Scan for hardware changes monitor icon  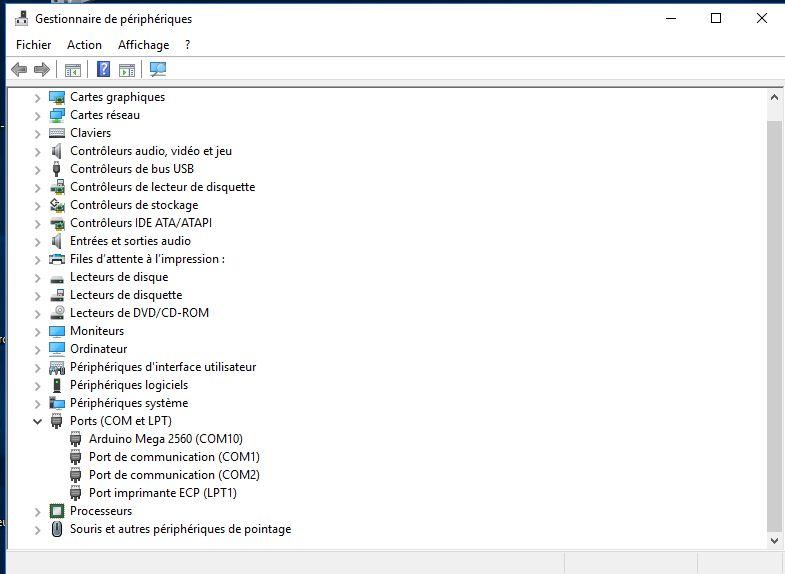point(158,69)
